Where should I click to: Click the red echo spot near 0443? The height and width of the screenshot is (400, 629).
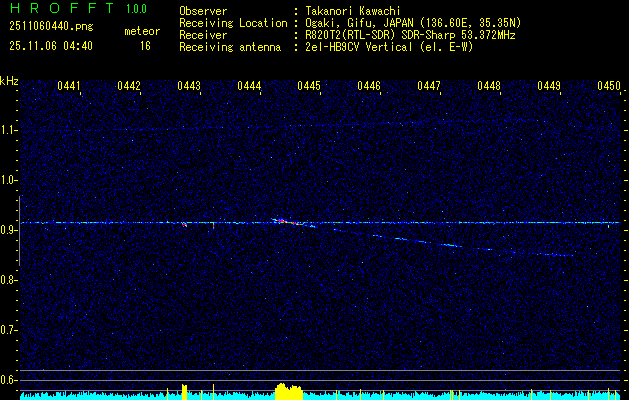tap(185, 225)
